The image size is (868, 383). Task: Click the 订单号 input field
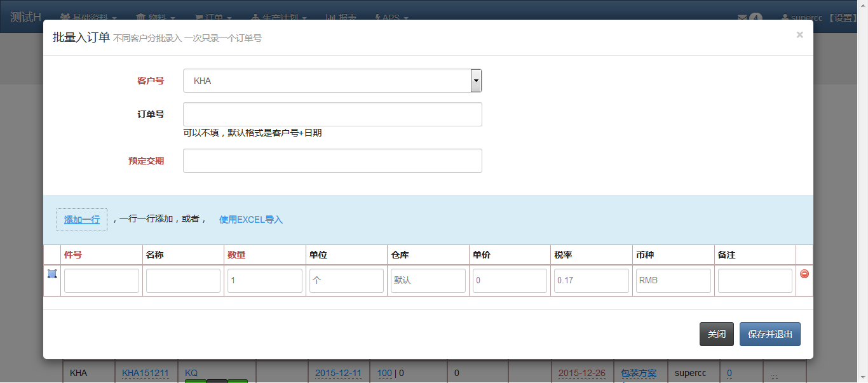[x=332, y=114]
